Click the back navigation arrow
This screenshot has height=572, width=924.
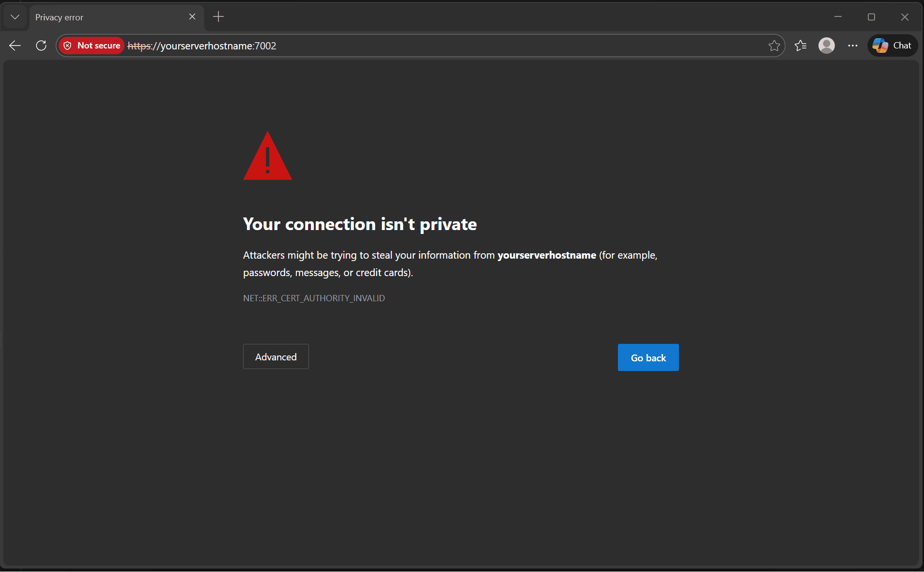[15, 46]
